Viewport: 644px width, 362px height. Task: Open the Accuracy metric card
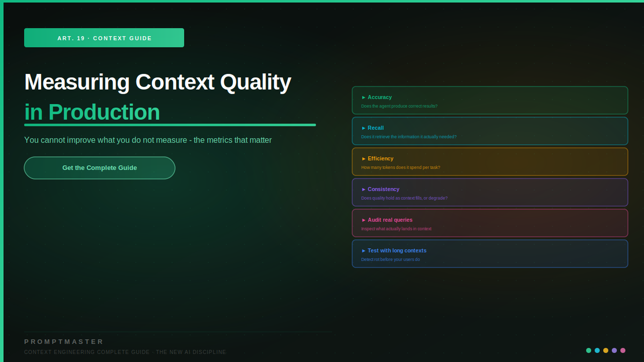[490, 100]
